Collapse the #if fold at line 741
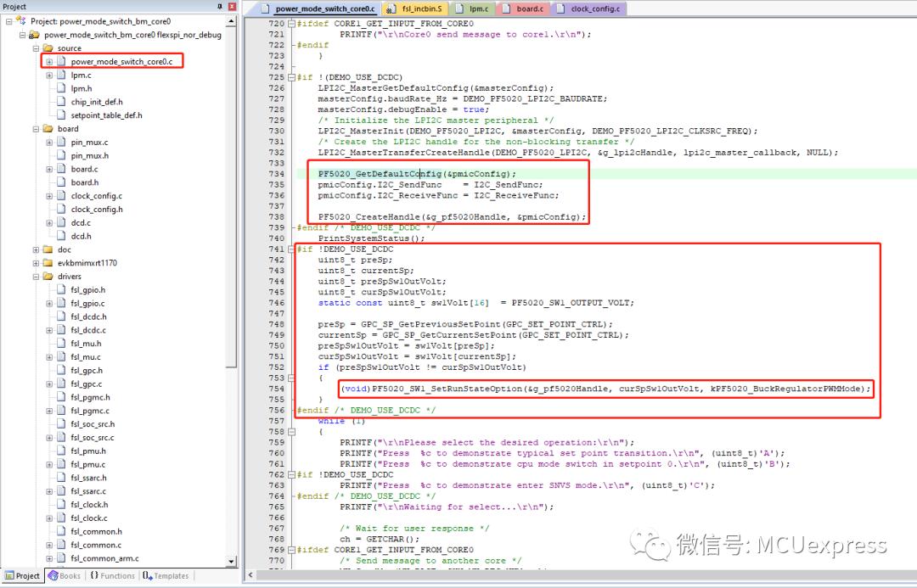Image resolution: width=917 pixels, height=588 pixels. 291,249
